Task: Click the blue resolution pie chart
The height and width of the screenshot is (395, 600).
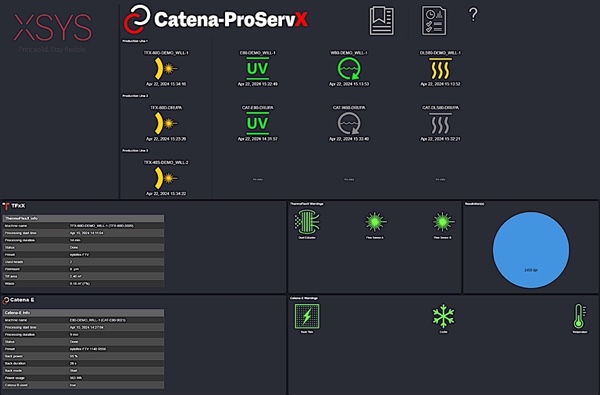Action: pos(531,250)
